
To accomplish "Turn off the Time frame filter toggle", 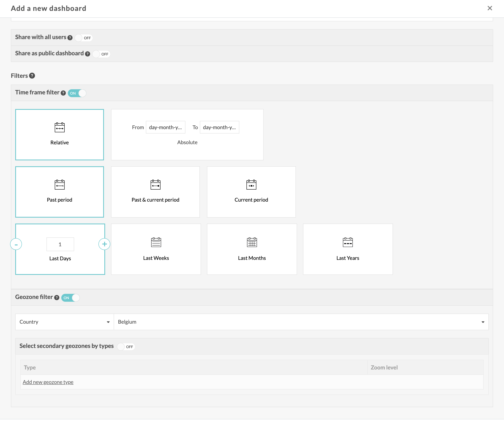I will (77, 93).
